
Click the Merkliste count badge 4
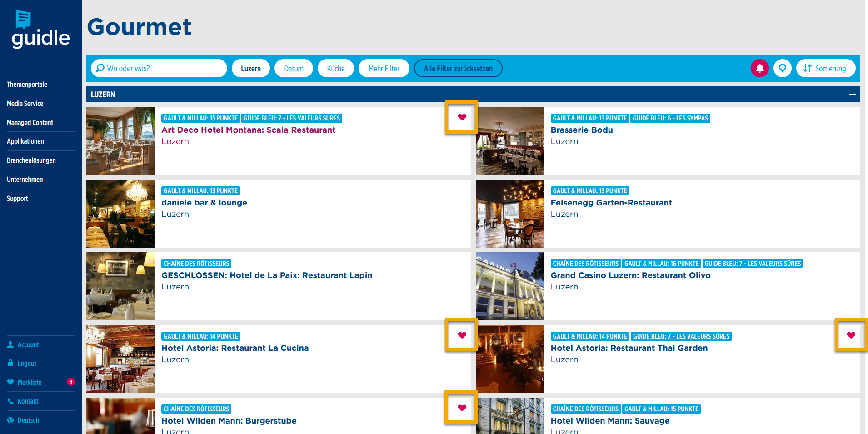coord(71,382)
